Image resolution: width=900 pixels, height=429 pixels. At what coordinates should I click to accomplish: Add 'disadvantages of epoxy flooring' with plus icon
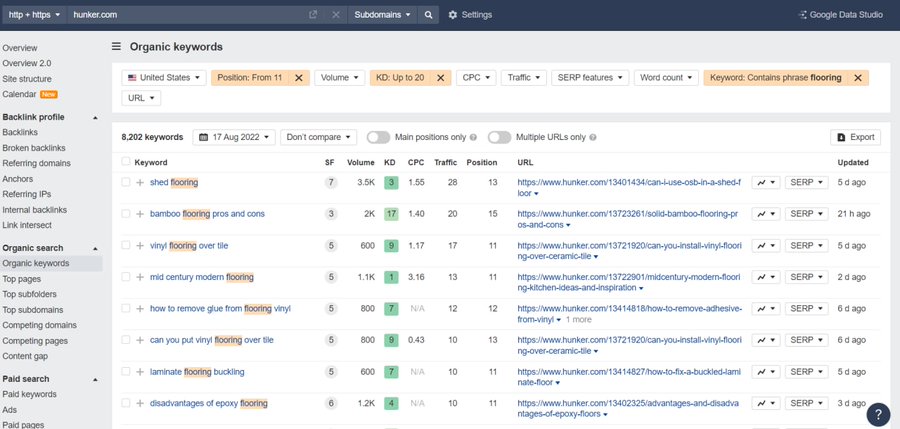(139, 404)
